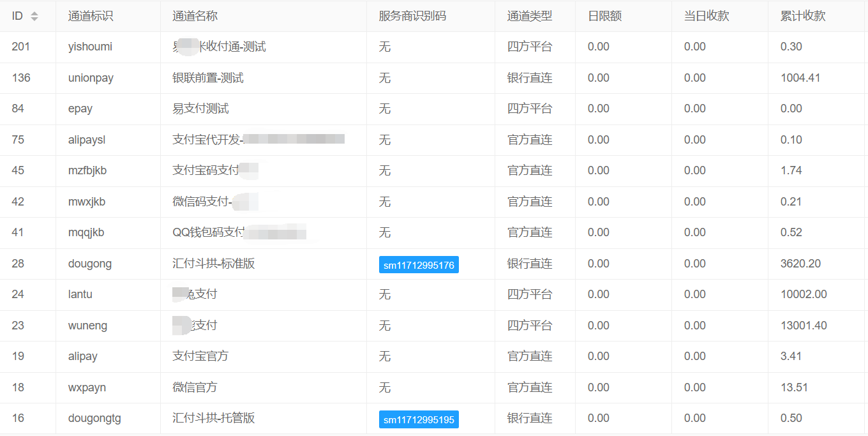This screenshot has width=868, height=436.
Task: Click the epay channel row
Action: click(x=80, y=109)
